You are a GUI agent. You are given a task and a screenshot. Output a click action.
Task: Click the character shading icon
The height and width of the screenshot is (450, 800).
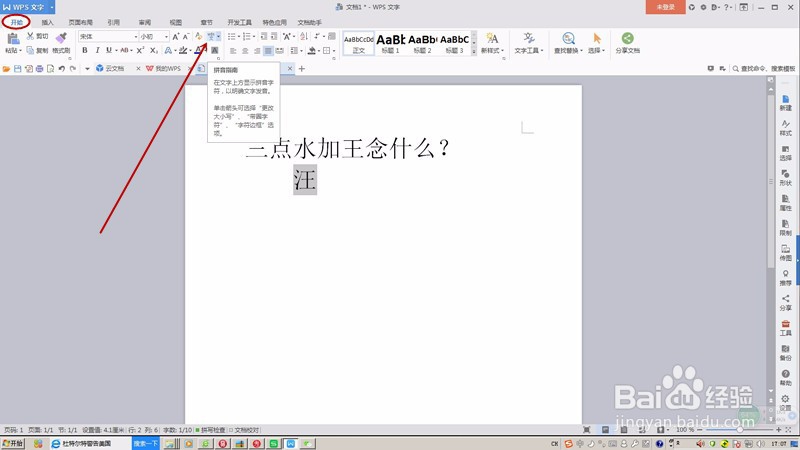(x=215, y=51)
